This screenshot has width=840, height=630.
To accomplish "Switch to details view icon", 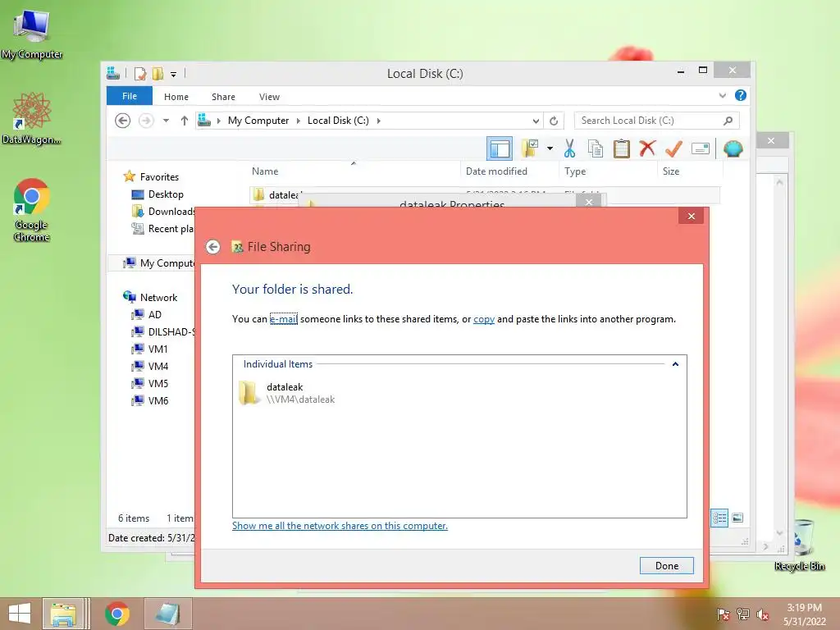I will pos(719,518).
